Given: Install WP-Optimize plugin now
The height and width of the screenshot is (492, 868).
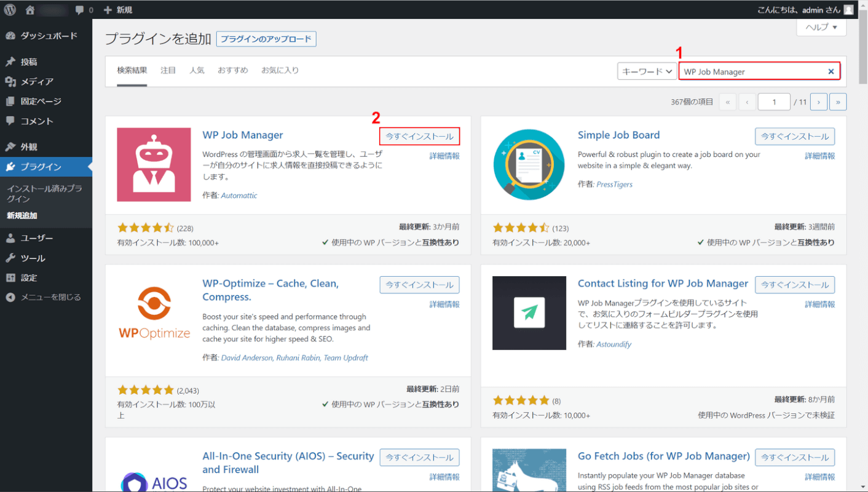Looking at the screenshot, I should click(420, 285).
